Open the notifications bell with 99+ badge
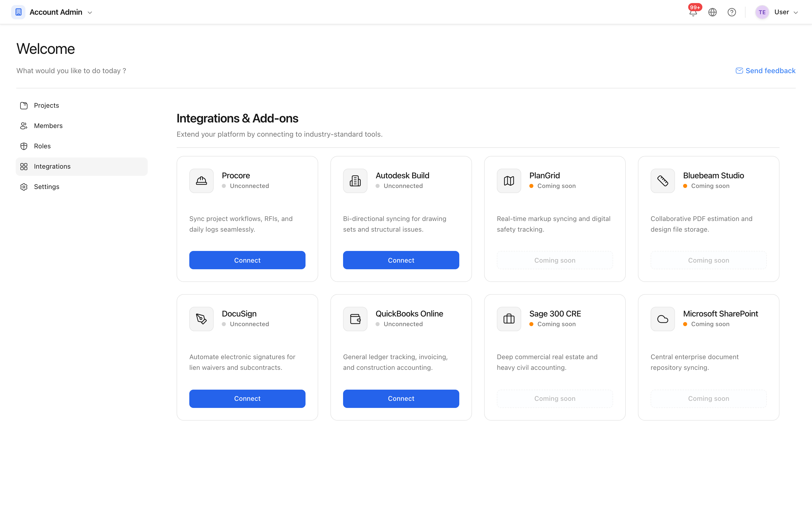The image size is (812, 508). point(693,12)
